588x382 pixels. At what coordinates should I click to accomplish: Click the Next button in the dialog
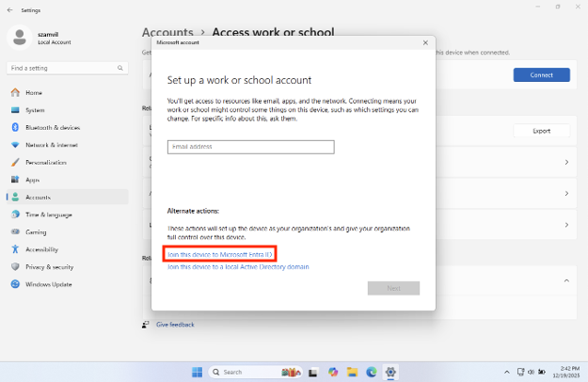[x=393, y=288]
